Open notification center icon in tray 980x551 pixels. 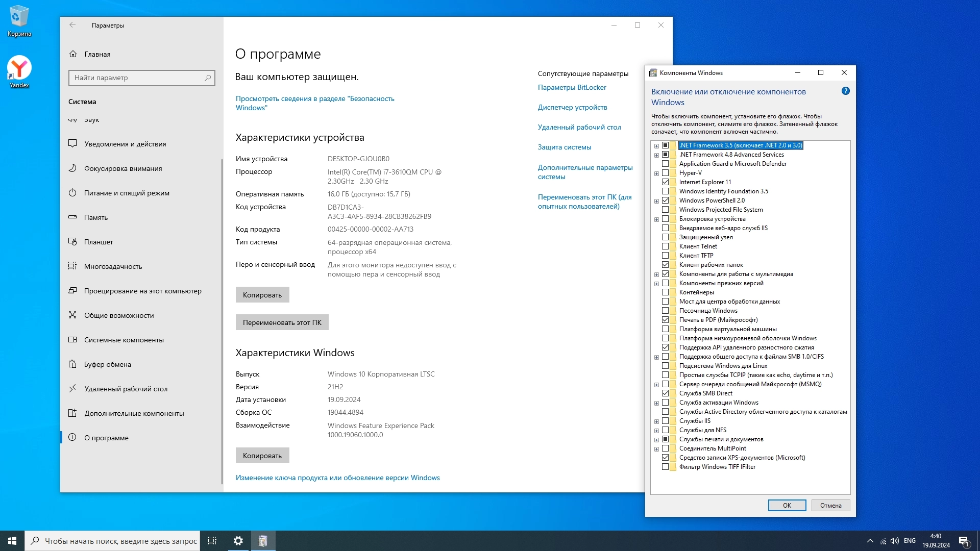pos(964,541)
